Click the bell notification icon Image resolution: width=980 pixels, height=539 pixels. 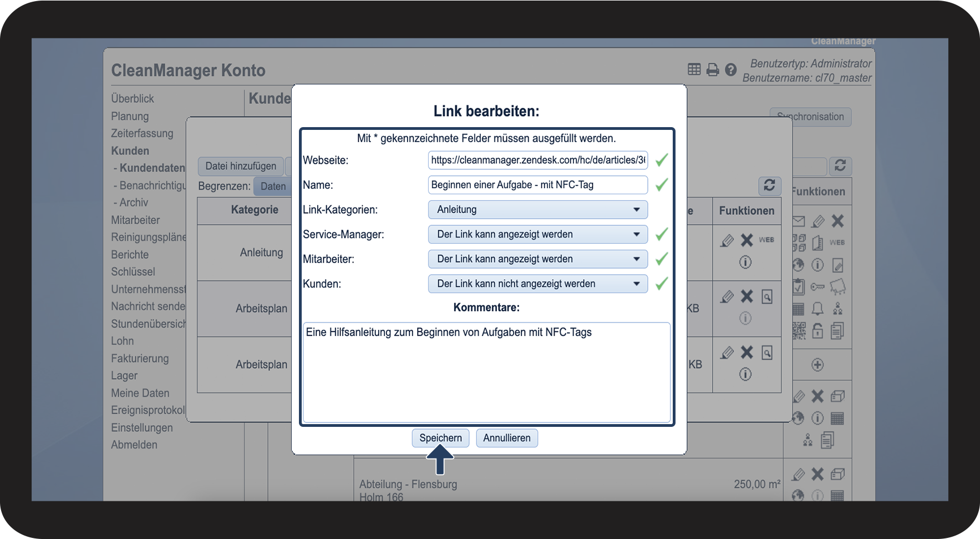[x=817, y=309]
